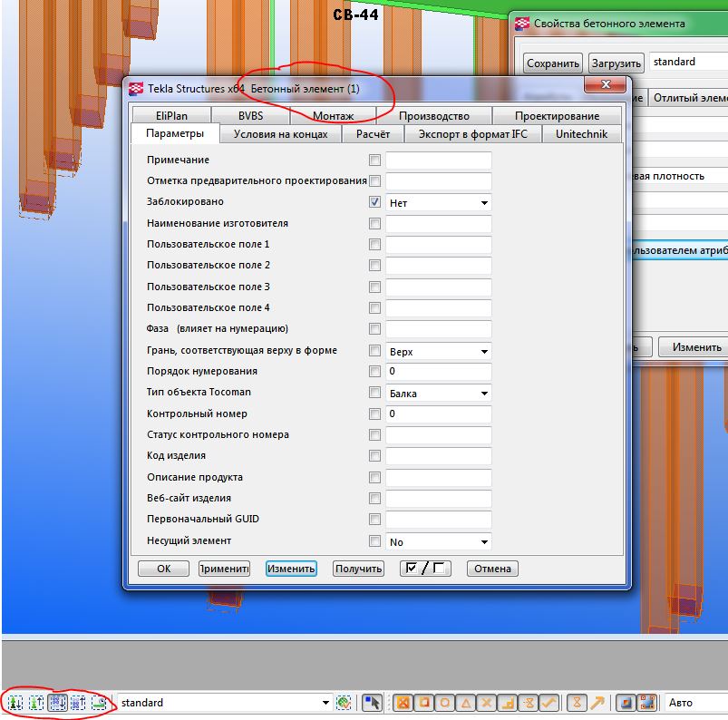Toggle the triangle snap to midpoints icon
This screenshot has height=720, width=728.
click(x=465, y=703)
